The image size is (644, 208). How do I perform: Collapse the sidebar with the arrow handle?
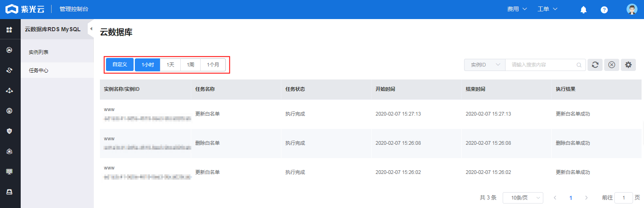click(x=91, y=29)
